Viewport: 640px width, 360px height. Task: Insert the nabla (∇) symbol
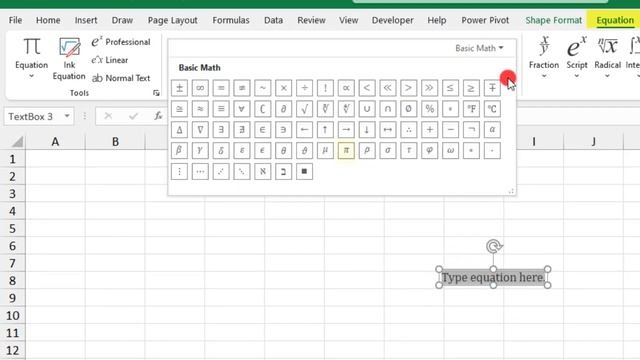click(x=200, y=130)
